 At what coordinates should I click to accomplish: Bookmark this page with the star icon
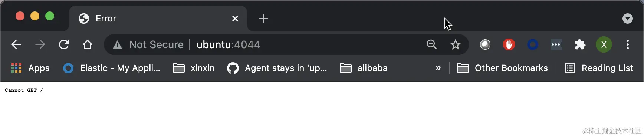click(x=455, y=44)
